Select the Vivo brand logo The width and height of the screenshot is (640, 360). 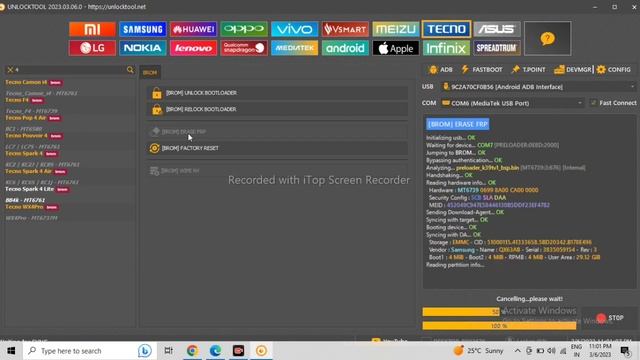294,29
